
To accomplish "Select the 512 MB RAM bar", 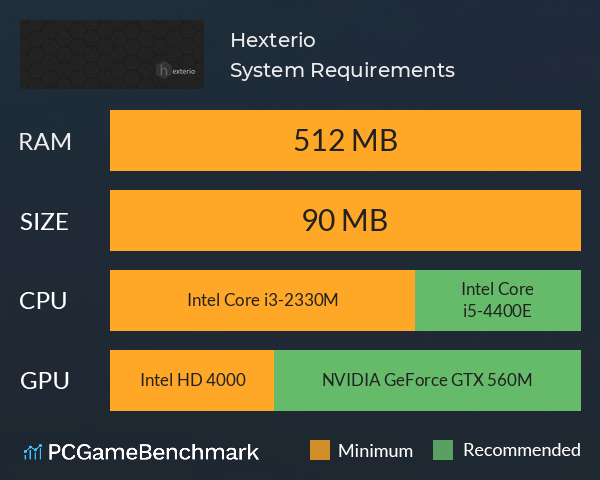I will click(x=345, y=140).
